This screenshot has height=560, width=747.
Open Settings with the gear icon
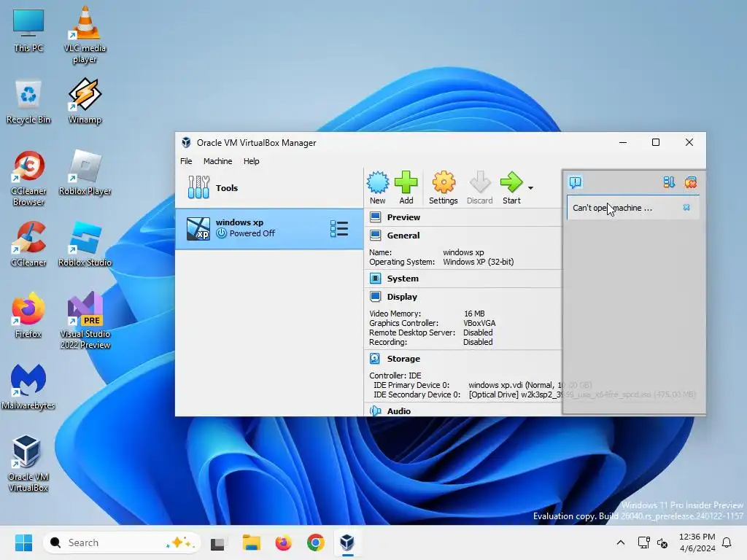pos(443,182)
